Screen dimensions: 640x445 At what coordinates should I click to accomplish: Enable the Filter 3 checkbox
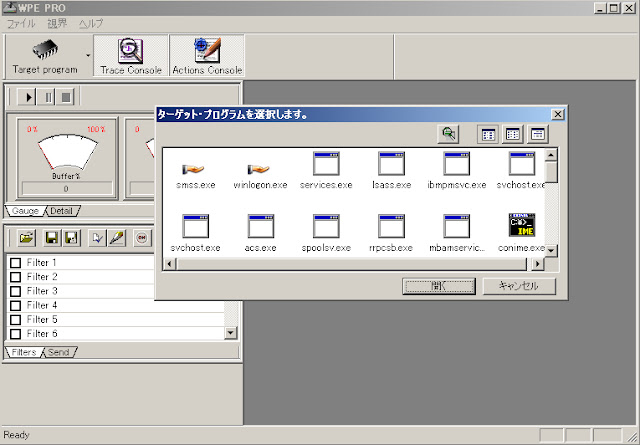click(x=16, y=291)
